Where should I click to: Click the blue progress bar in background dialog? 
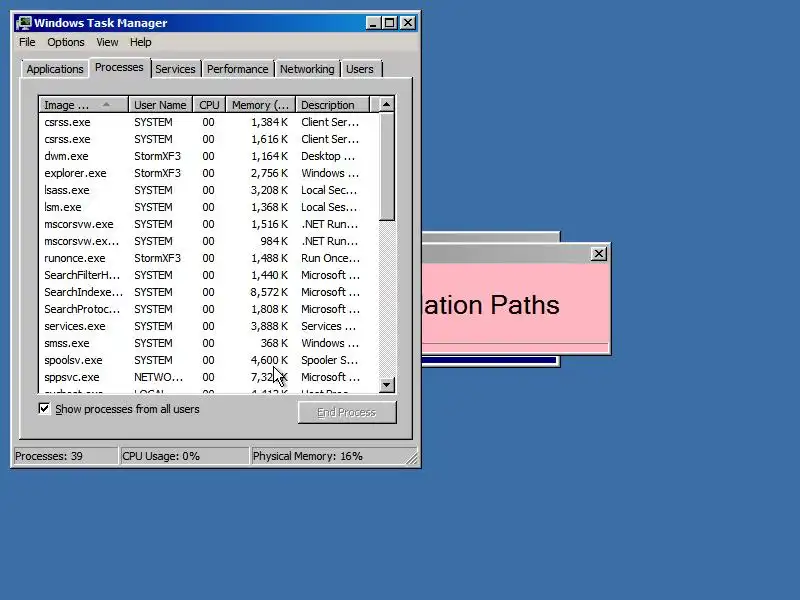(489, 360)
